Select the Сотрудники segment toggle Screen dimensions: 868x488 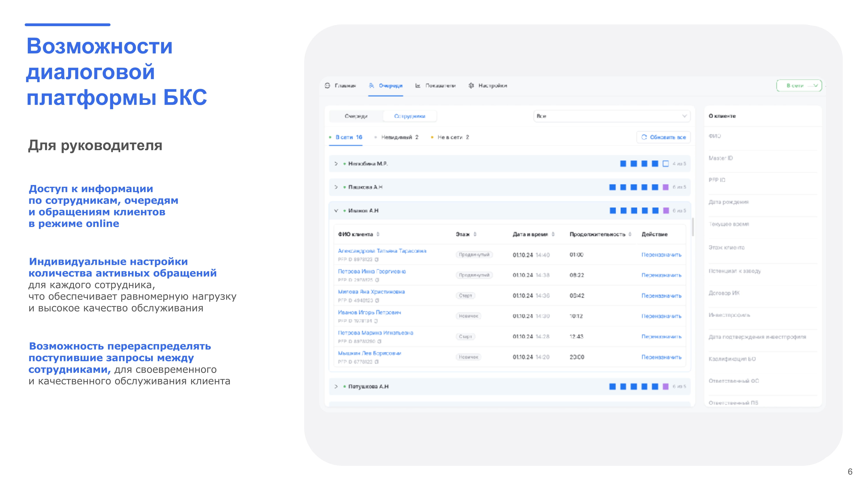[x=410, y=116]
